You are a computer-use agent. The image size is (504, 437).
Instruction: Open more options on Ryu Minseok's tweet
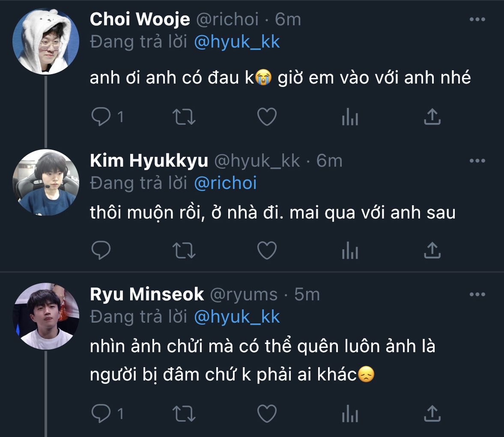477,295
